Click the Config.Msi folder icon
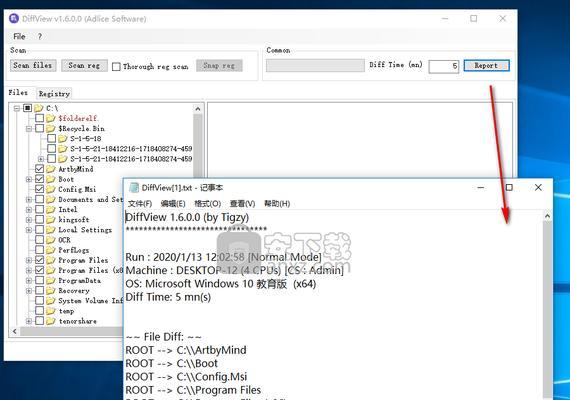This screenshot has height=400, width=570. coord(51,189)
